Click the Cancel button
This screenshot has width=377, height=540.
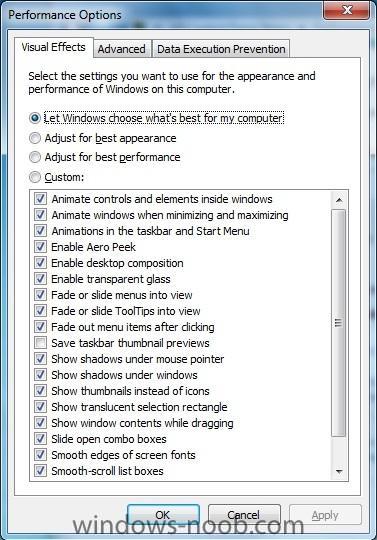pyautogui.click(x=244, y=515)
